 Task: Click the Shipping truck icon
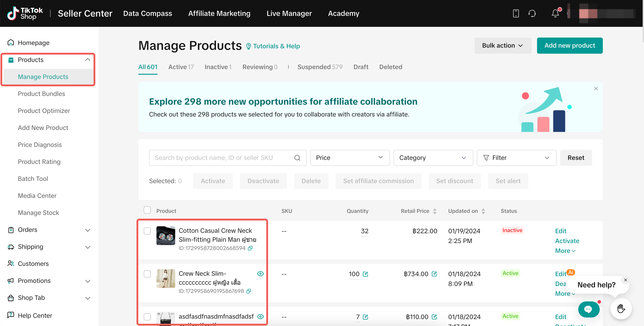pos(11,247)
